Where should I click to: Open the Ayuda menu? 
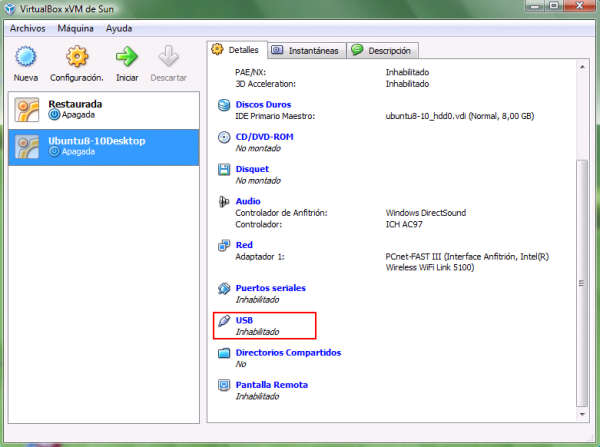118,30
